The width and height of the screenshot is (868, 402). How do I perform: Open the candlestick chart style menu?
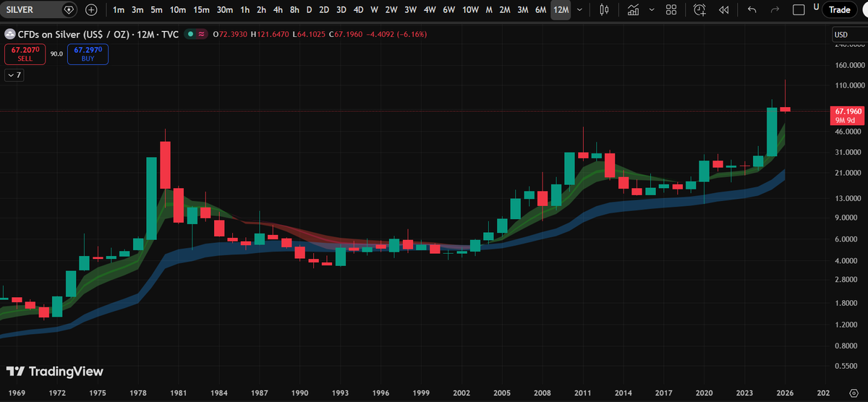click(605, 10)
